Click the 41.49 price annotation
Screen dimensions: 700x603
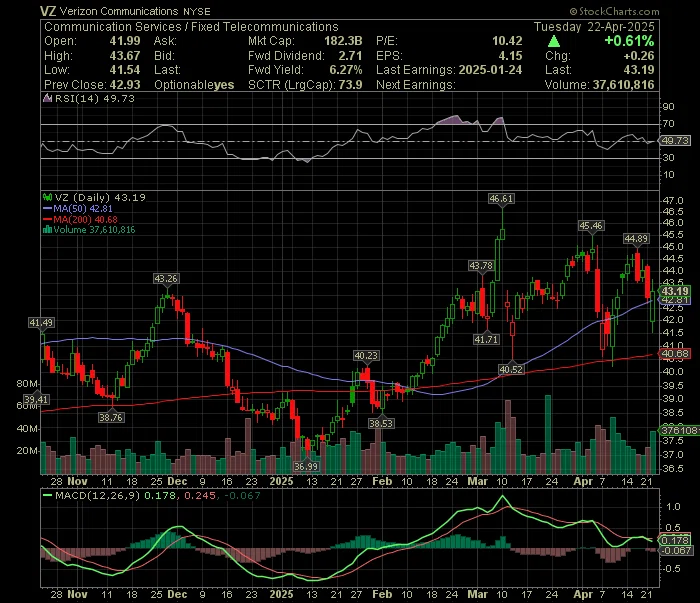tap(41, 323)
